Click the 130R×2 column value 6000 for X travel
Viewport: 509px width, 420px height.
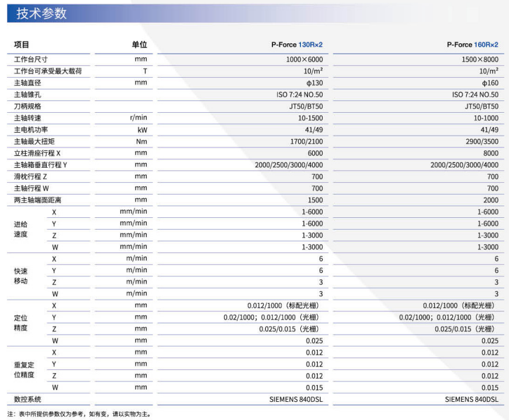tap(315, 153)
